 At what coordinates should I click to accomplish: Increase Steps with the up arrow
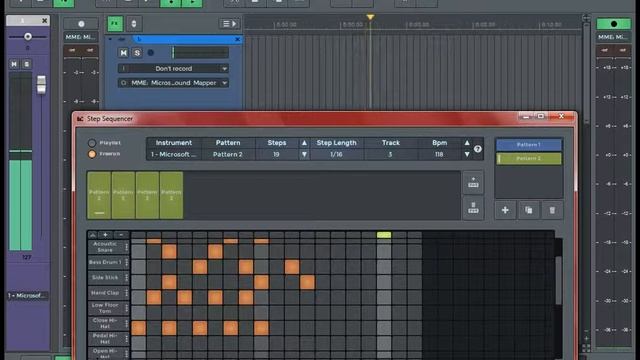coord(304,143)
